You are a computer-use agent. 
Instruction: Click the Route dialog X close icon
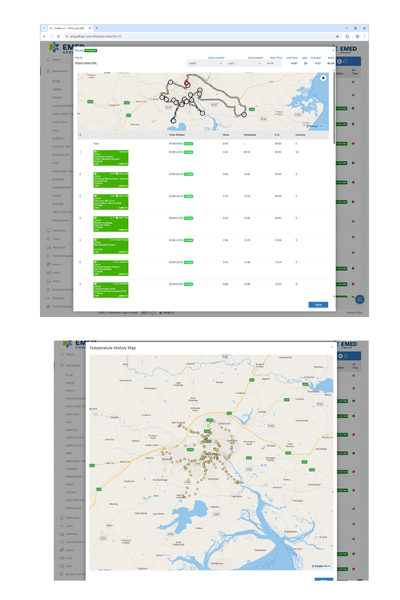332,50
